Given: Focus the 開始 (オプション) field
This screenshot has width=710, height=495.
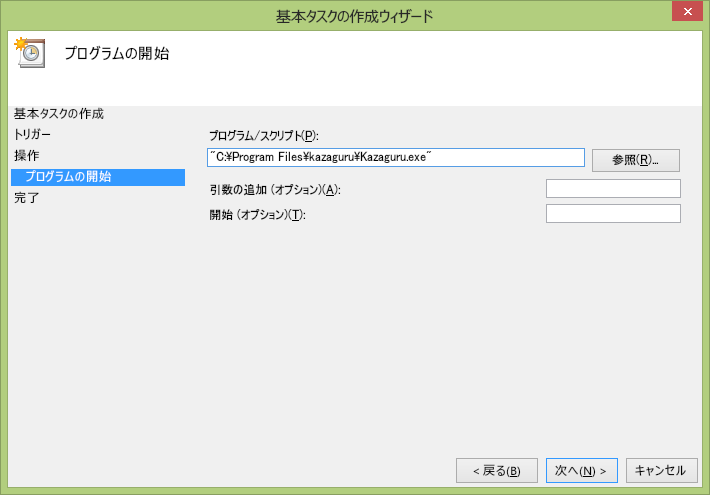Looking at the screenshot, I should coord(613,214).
